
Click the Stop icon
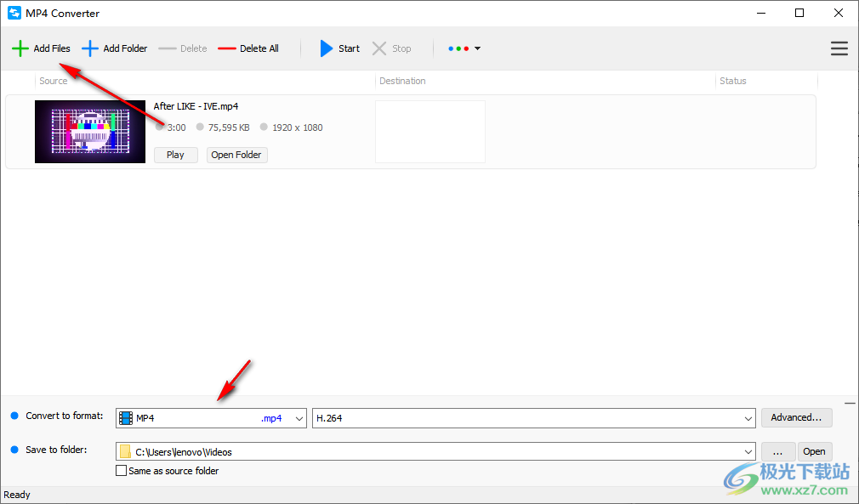tap(378, 48)
